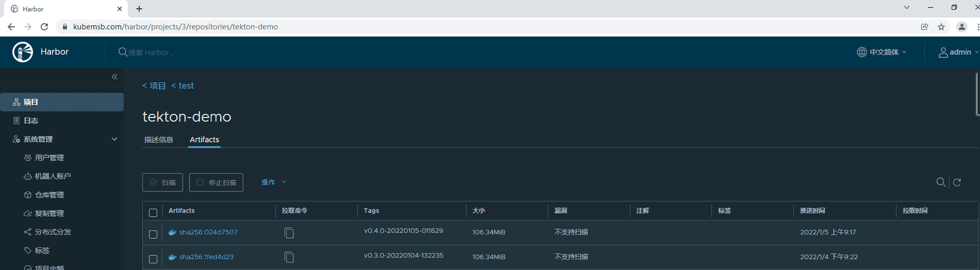Click the 复制管理 cloud icon
The width and height of the screenshot is (980, 270).
click(28, 213)
